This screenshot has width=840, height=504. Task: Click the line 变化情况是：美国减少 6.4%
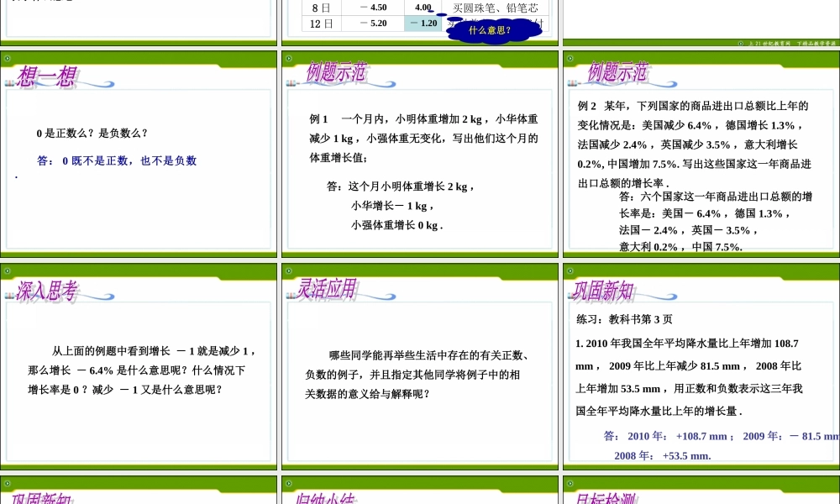point(690,125)
